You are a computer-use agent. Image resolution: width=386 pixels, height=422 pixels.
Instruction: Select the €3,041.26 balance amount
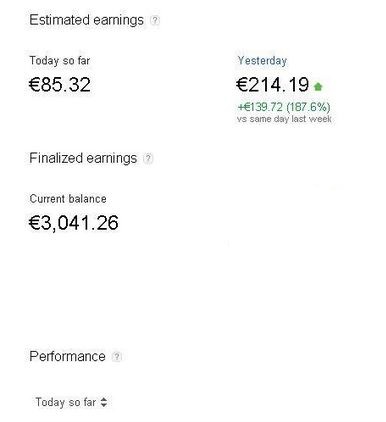point(74,223)
